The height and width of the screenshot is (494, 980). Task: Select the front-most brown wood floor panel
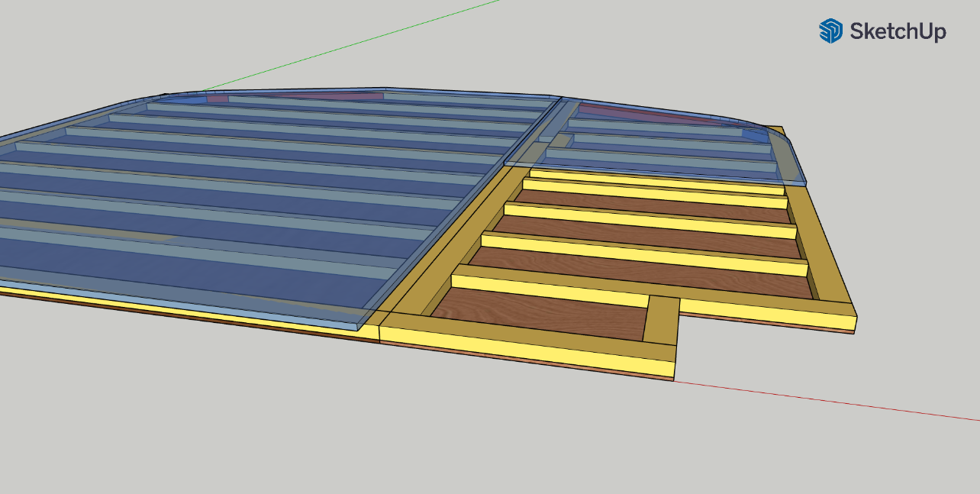coord(534,314)
